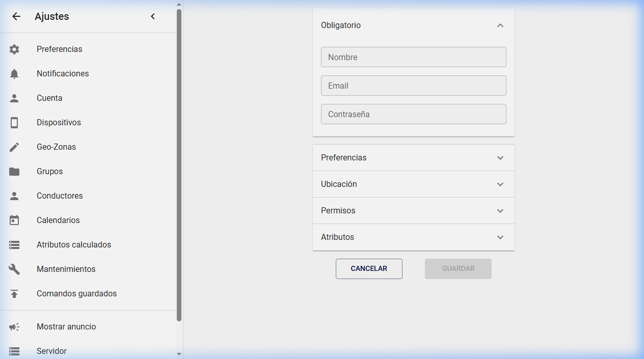Click the person icon beside Conductores
The width and height of the screenshot is (644, 359).
pos(14,196)
